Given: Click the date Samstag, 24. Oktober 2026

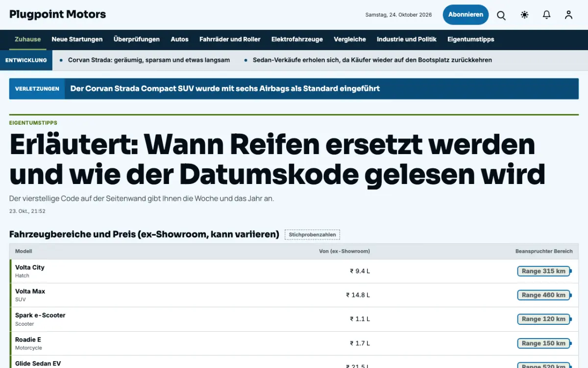Looking at the screenshot, I should [399, 15].
